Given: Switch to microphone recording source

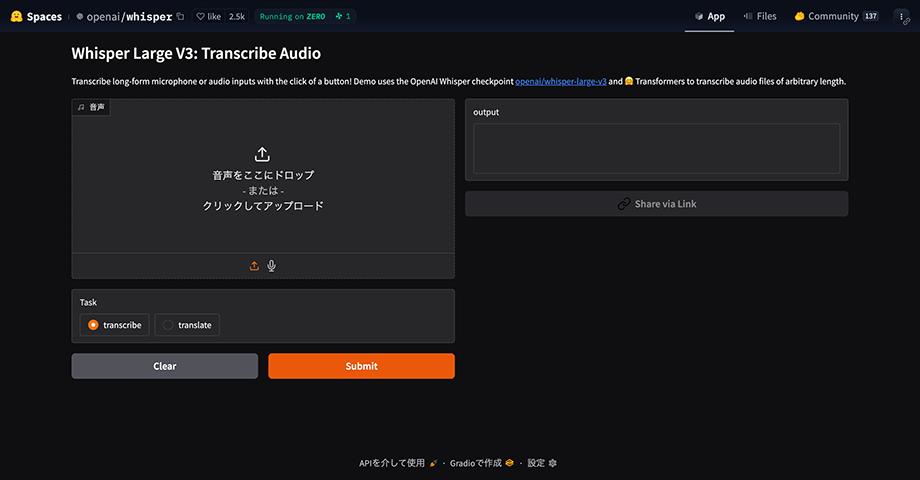Looking at the screenshot, I should coord(271,266).
